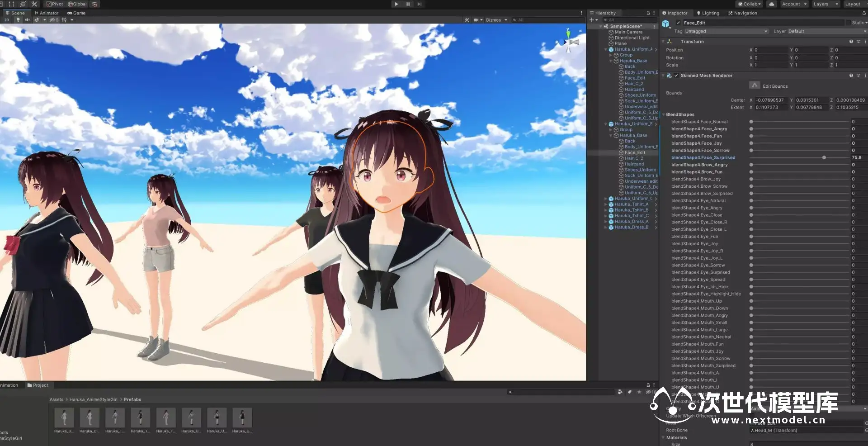The height and width of the screenshot is (446, 868).
Task: Click the cloud services icon
Action: tap(771, 4)
